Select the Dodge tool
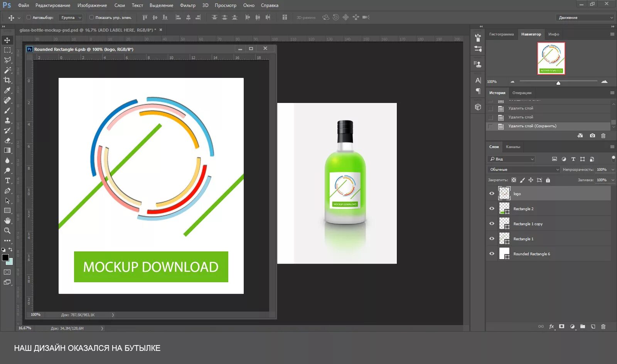Image resolution: width=617 pixels, height=364 pixels. point(7,170)
